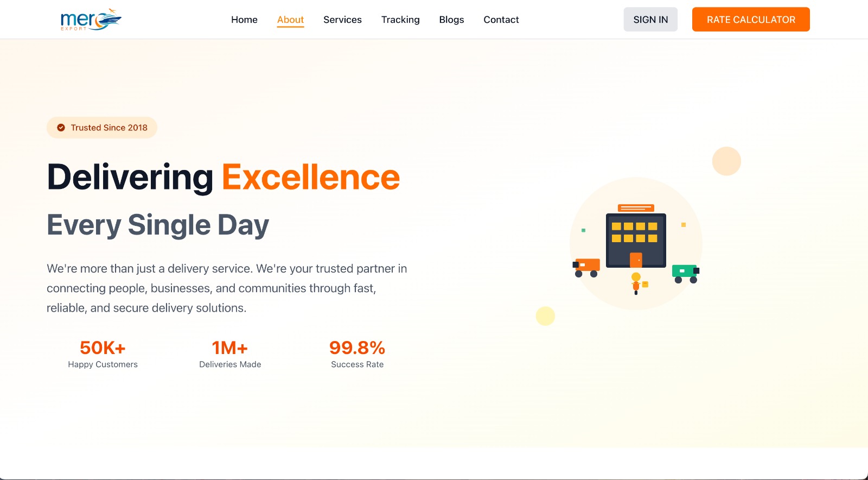Go to the Contact page
The image size is (868, 480).
click(x=501, y=20)
